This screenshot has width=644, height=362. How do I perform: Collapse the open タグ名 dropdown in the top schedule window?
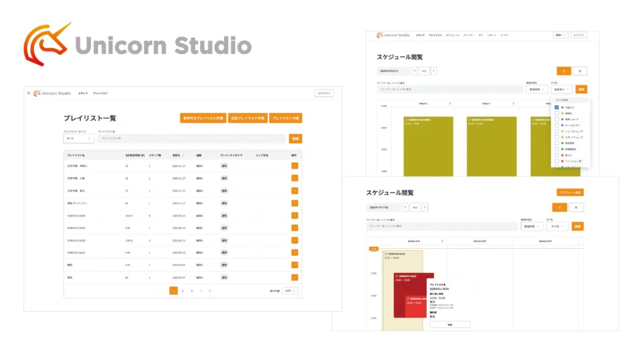pos(562,89)
